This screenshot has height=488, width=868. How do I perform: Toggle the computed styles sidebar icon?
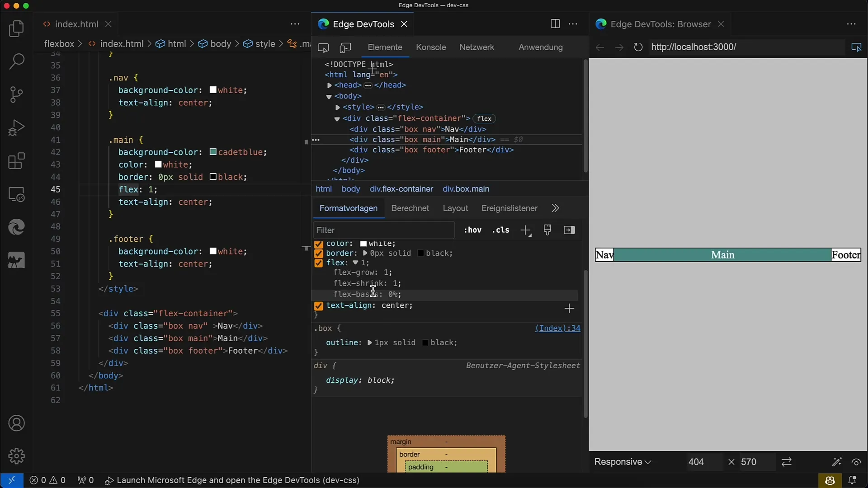tap(569, 230)
